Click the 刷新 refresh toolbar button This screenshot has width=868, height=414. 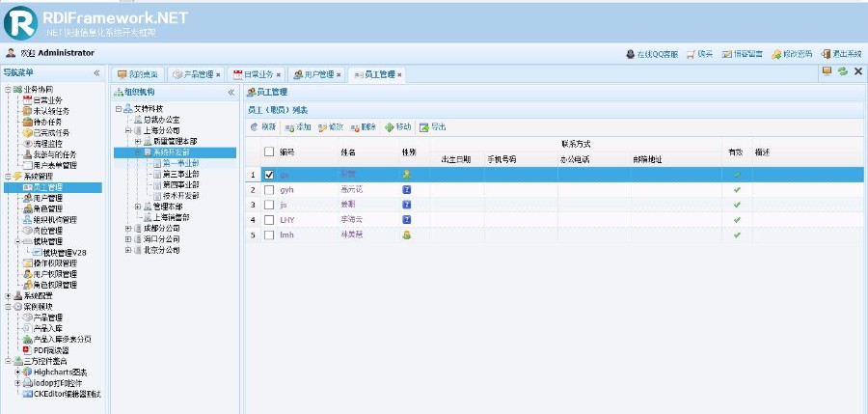263,127
